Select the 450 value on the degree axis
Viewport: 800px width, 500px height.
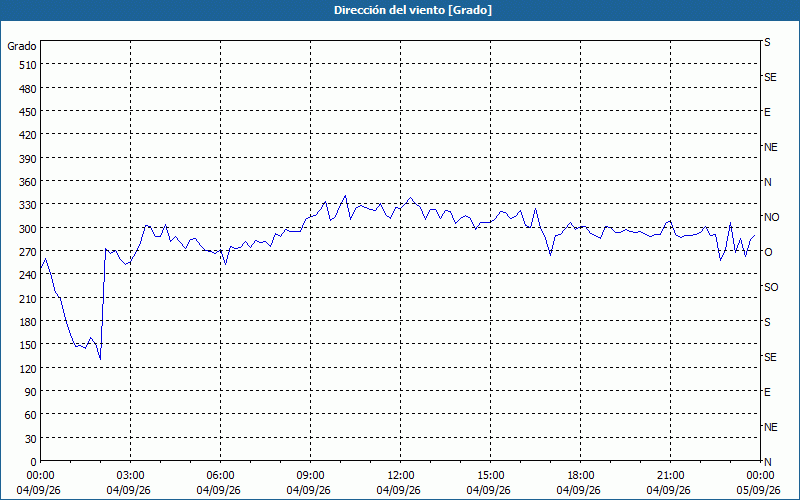[28, 112]
